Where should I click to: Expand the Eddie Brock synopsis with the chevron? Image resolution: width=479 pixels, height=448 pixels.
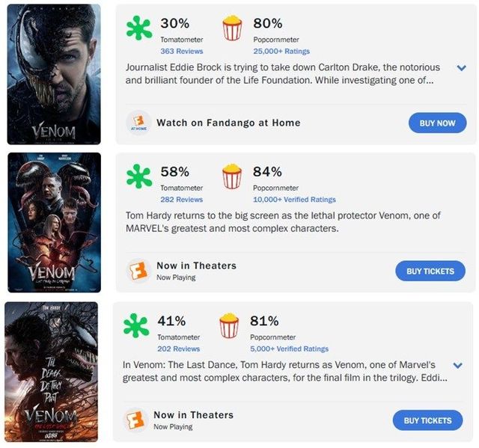point(461,68)
